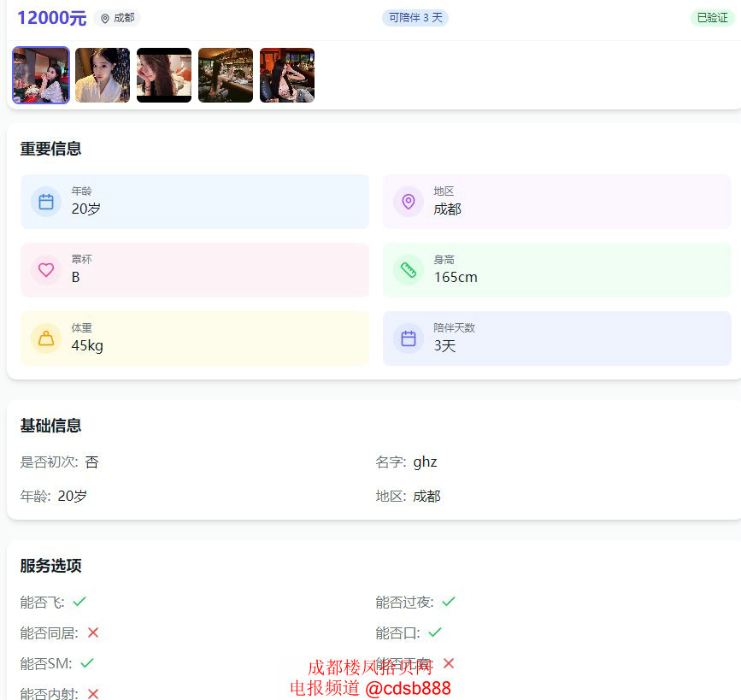Image resolution: width=741 pixels, height=700 pixels.
Task: Click the purple location pin icon for 地区
Action: tap(409, 202)
